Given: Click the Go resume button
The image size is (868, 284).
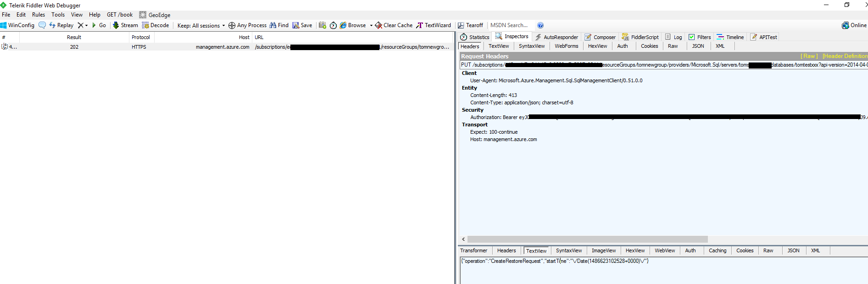Looking at the screenshot, I should pyautogui.click(x=99, y=25).
